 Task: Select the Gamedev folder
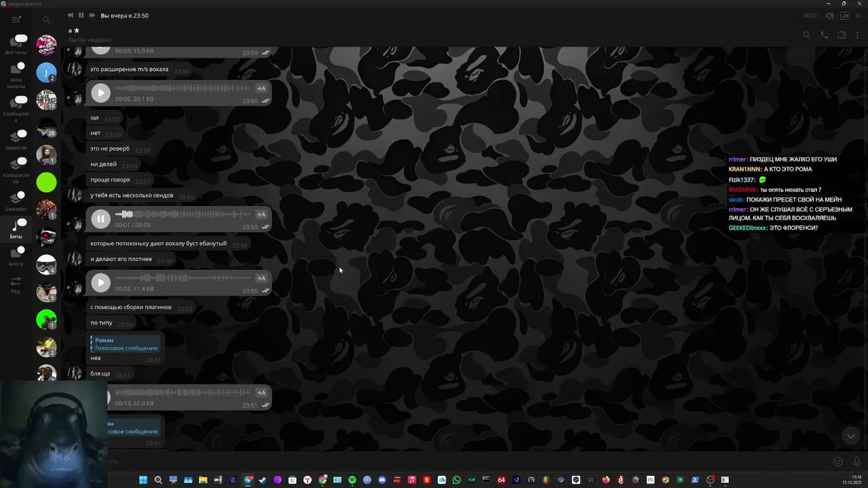point(16,201)
